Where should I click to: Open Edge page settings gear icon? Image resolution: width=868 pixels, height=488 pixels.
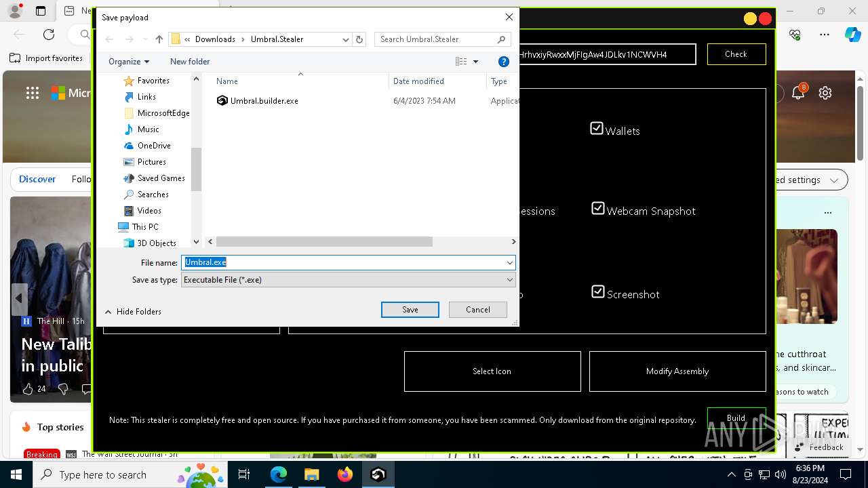(x=825, y=93)
